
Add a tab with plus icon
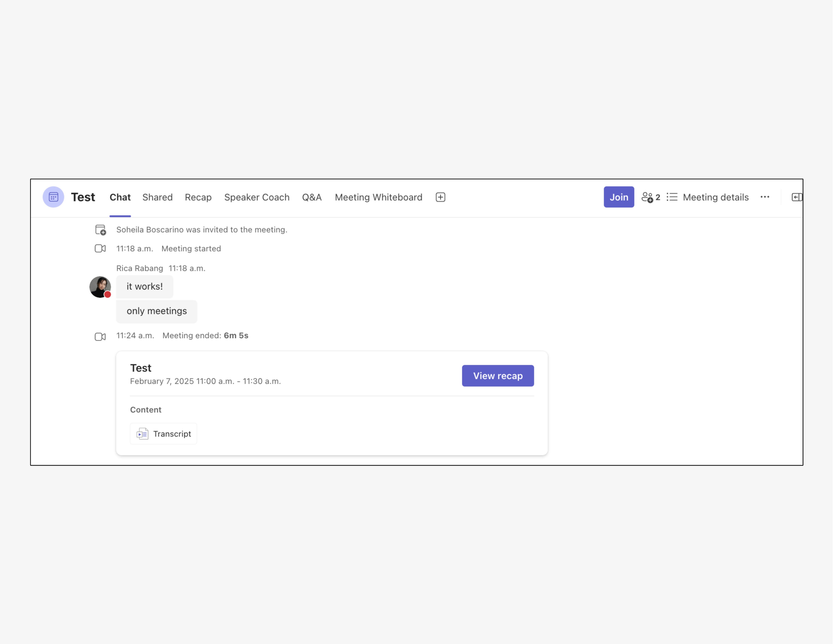[x=440, y=197]
